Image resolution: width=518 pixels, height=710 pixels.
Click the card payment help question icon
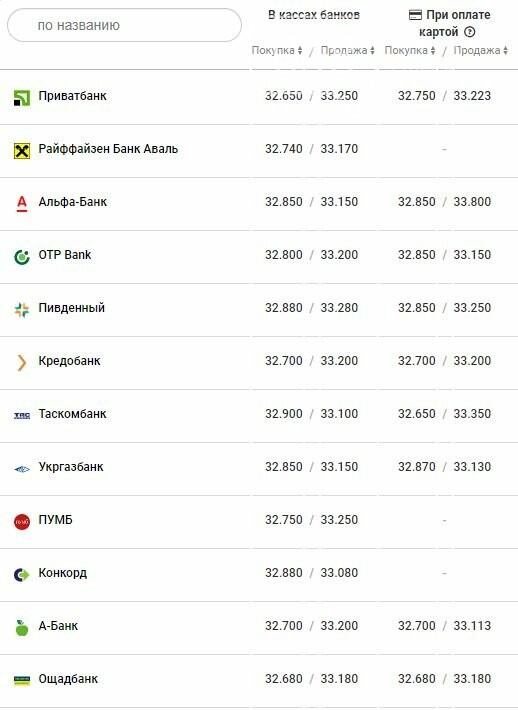[470, 32]
